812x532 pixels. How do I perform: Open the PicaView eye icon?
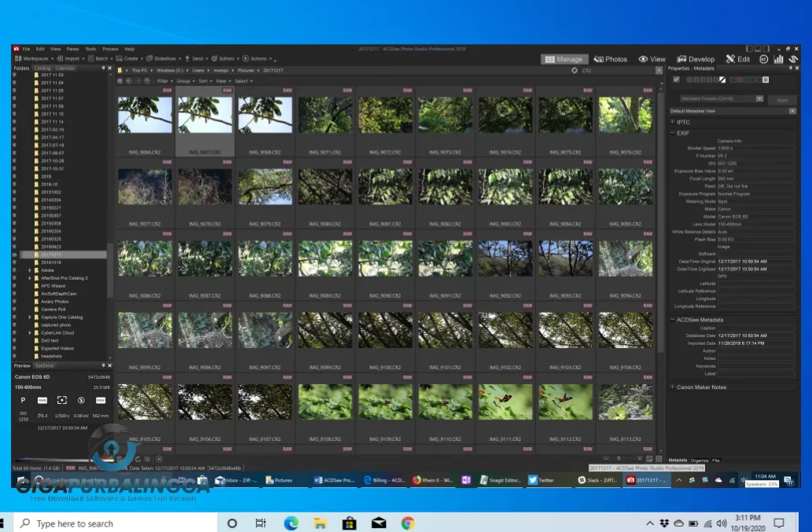point(793,59)
